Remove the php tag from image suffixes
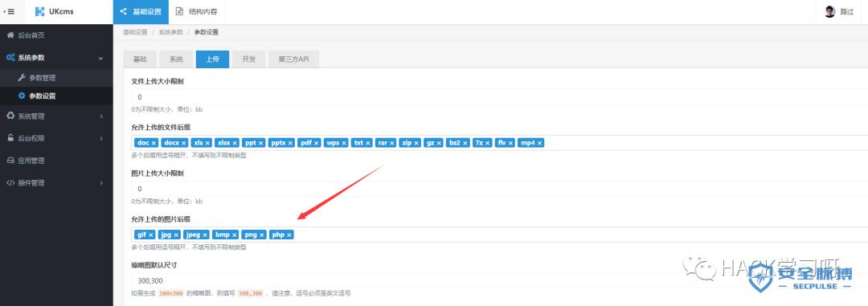The image size is (868, 306). pyautogui.click(x=289, y=235)
